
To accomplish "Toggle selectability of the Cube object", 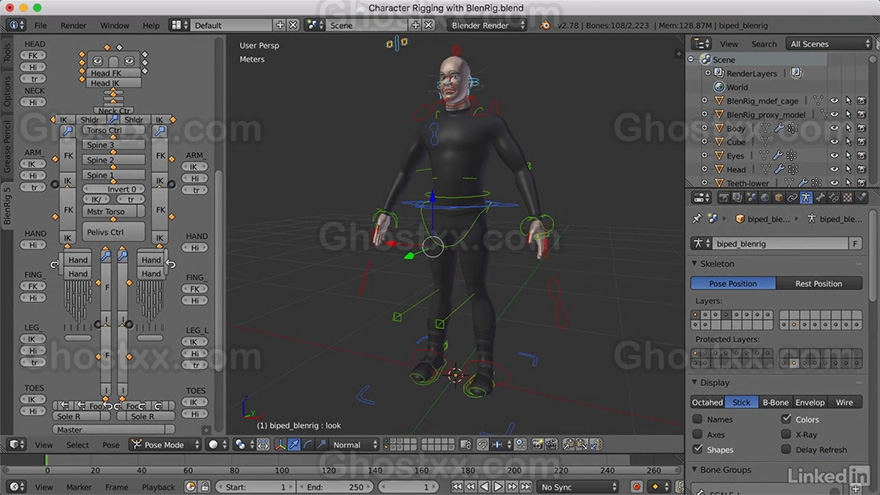I will pyautogui.click(x=848, y=142).
